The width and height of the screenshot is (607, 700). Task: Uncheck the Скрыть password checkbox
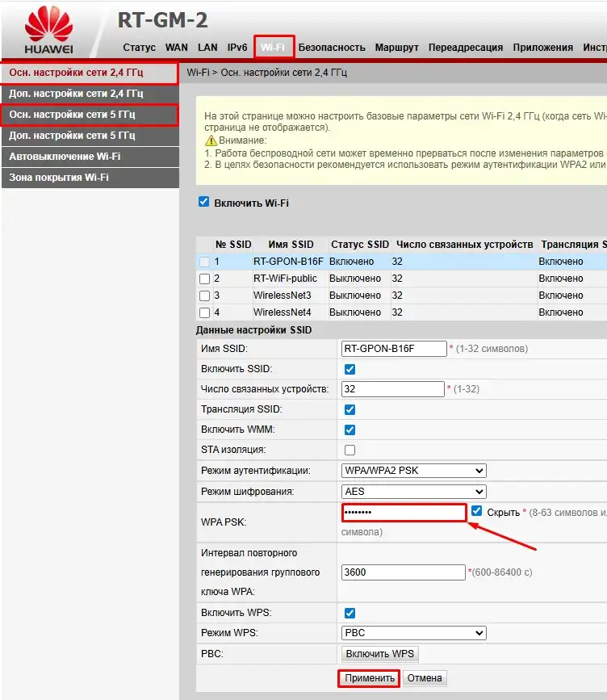477,511
